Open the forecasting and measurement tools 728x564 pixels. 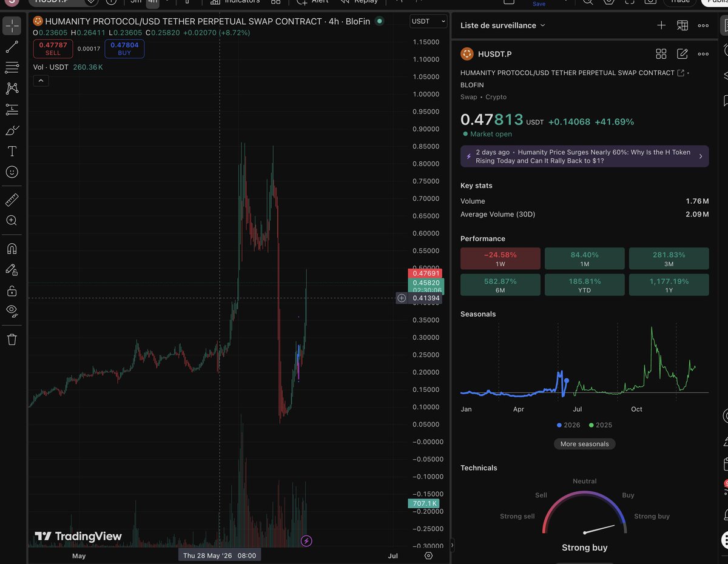click(12, 110)
